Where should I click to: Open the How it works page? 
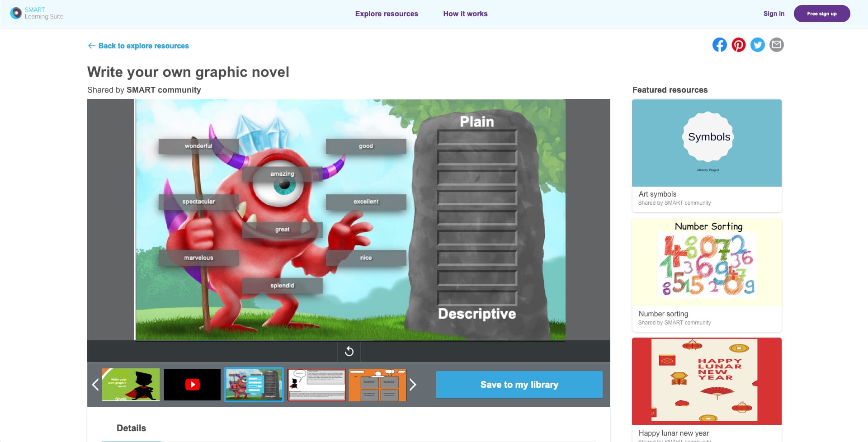tap(465, 14)
